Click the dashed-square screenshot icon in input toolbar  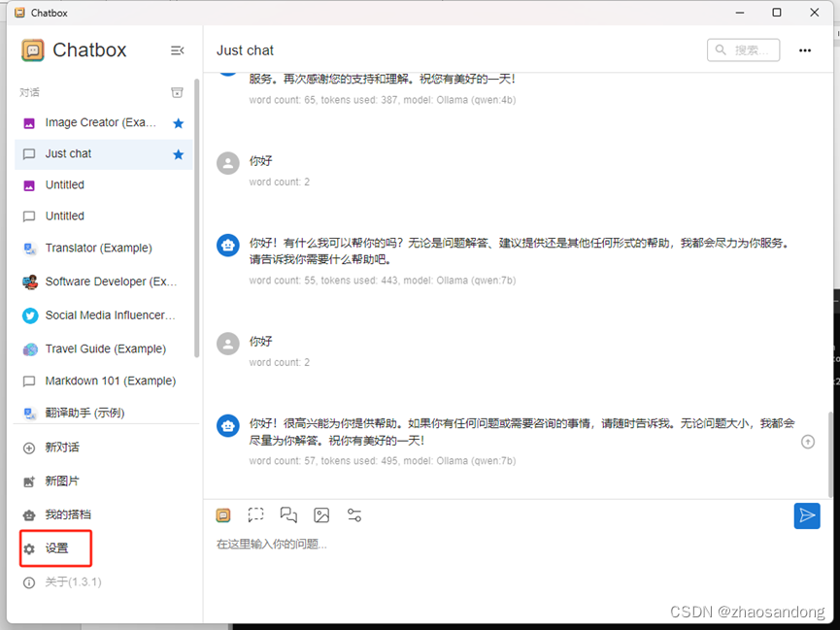click(x=256, y=514)
